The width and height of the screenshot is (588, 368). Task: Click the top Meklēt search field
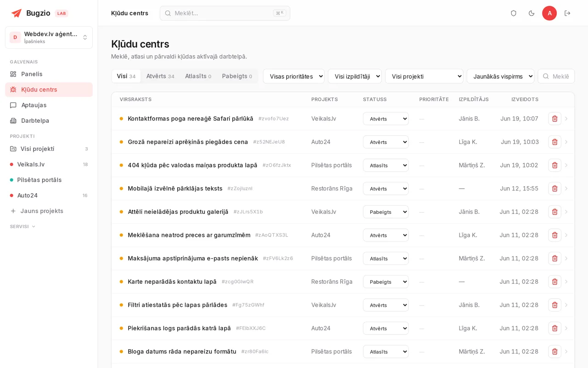pos(225,13)
